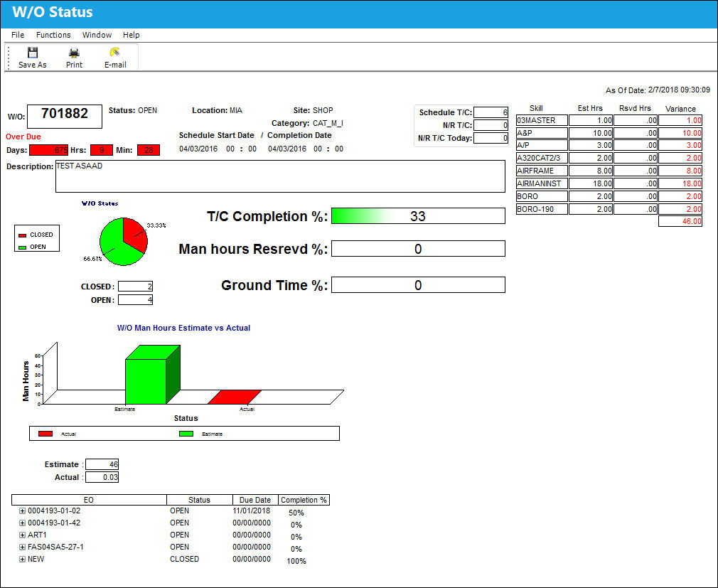
Task: Click the Ground Time % field
Action: coord(418,285)
